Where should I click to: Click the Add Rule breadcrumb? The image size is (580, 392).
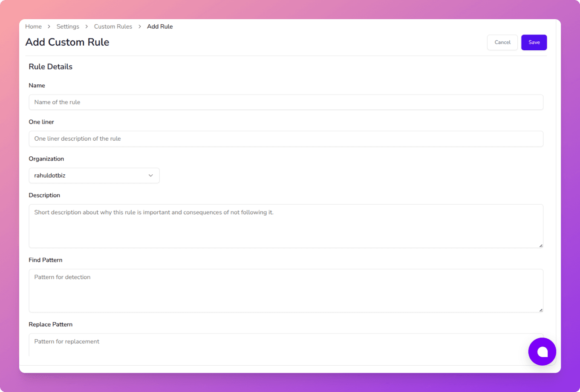tap(160, 26)
